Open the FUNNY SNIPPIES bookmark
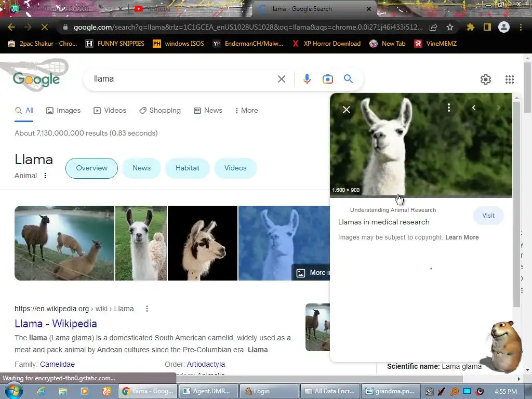The image size is (532, 399). point(115,44)
